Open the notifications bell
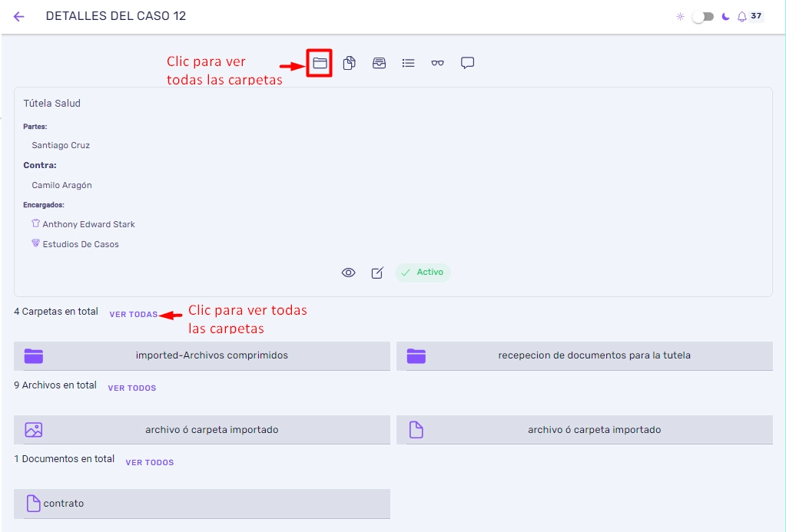Viewport: 786px width, 532px height. [x=742, y=17]
